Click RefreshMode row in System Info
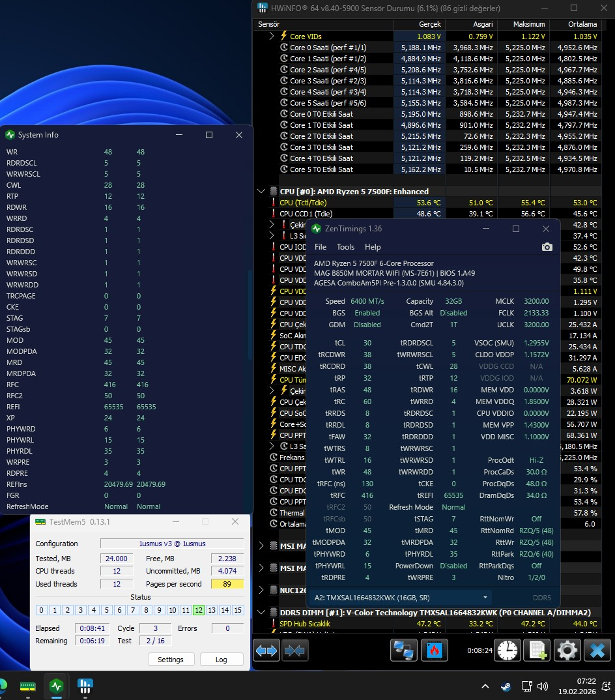 point(125,506)
